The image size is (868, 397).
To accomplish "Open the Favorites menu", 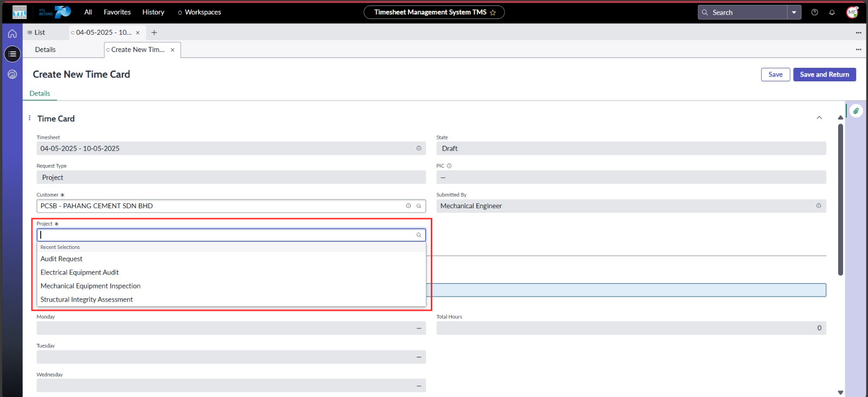I will tap(117, 12).
